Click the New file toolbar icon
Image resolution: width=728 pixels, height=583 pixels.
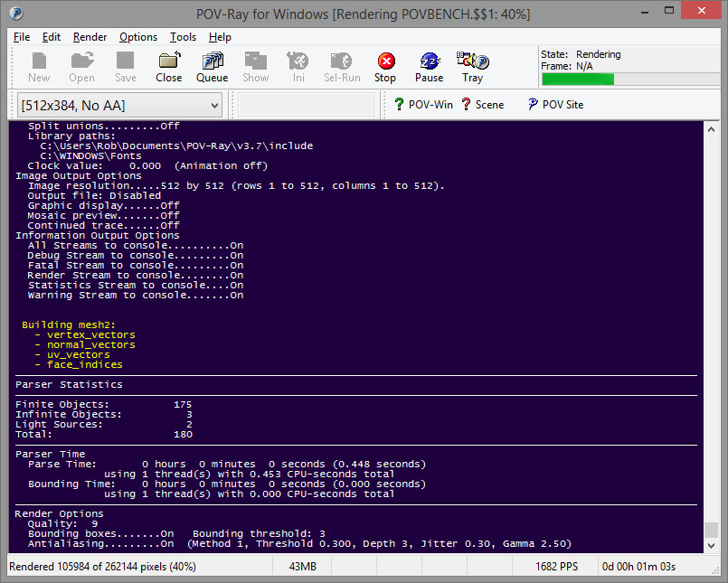point(39,67)
